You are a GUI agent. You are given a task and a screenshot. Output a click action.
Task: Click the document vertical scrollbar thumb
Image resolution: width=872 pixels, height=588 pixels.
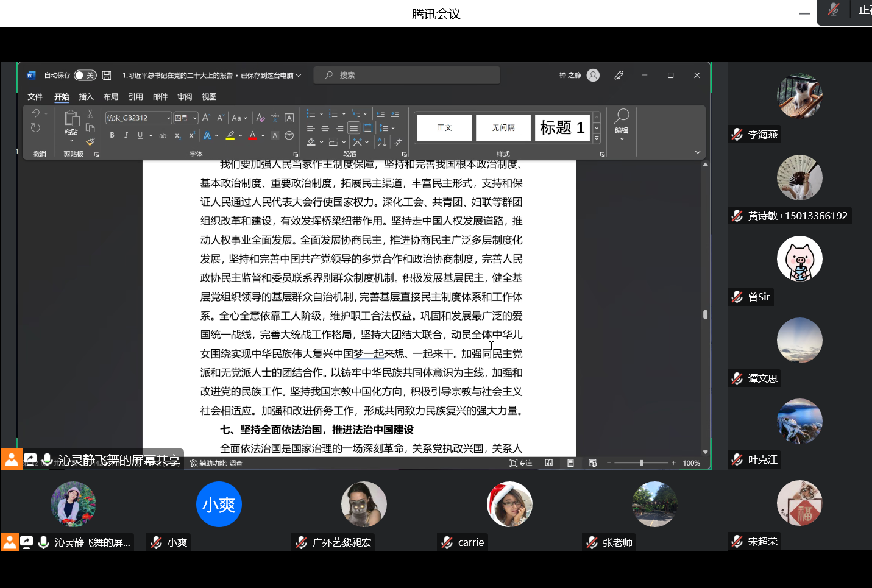click(x=705, y=314)
